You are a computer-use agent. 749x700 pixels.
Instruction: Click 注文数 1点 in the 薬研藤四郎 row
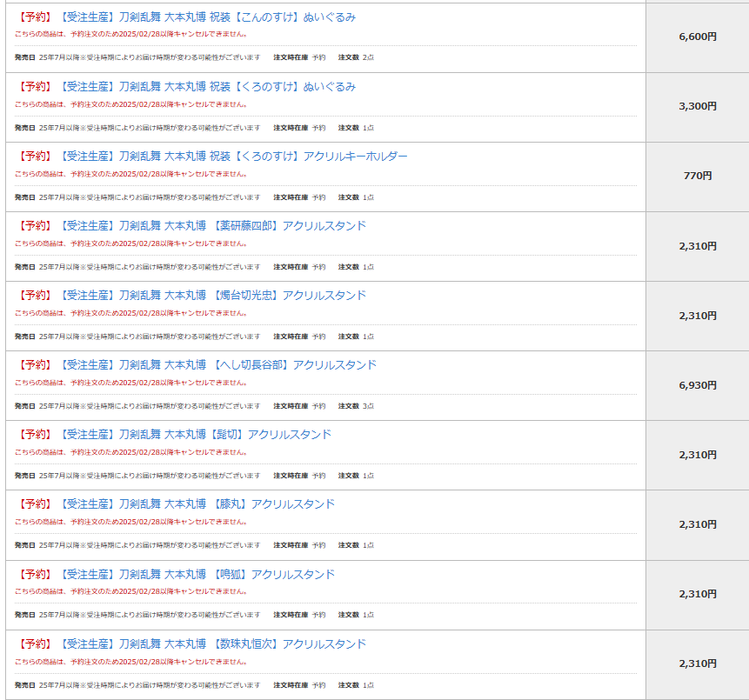[x=356, y=268]
